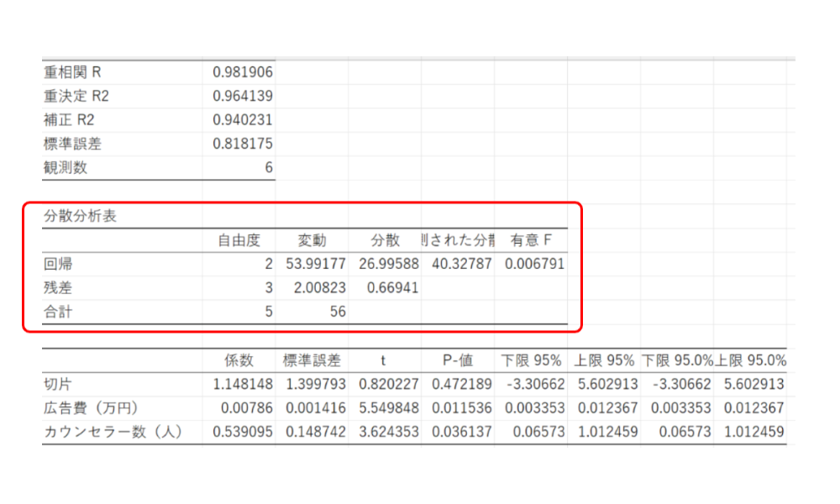
Task: Click the 広告費（万円） row label
Action: pos(92,407)
